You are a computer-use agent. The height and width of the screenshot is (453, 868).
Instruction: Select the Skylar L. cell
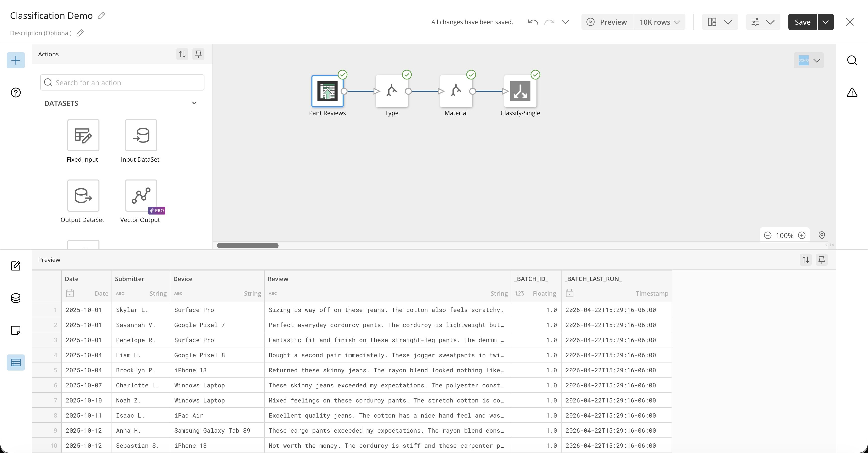tap(141, 310)
